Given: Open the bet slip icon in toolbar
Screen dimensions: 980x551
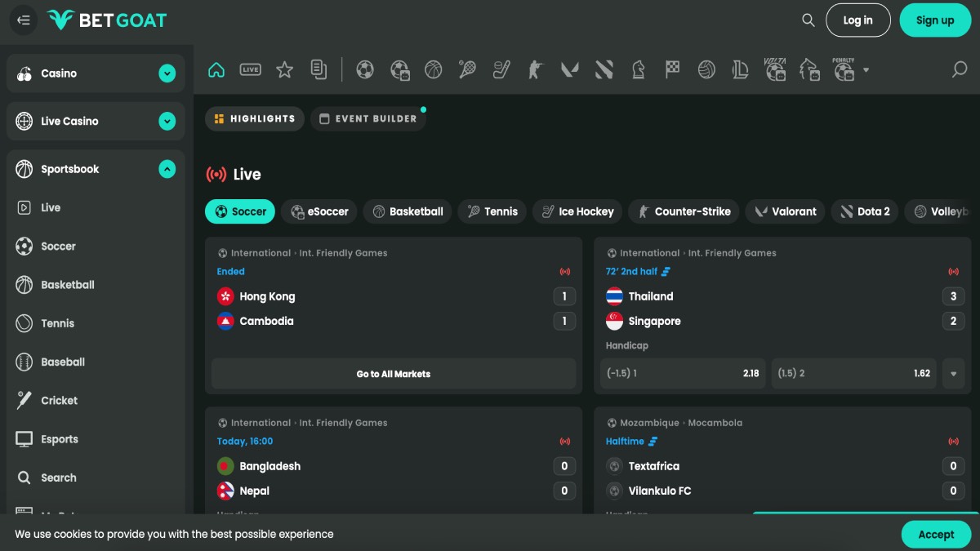Looking at the screenshot, I should 318,70.
